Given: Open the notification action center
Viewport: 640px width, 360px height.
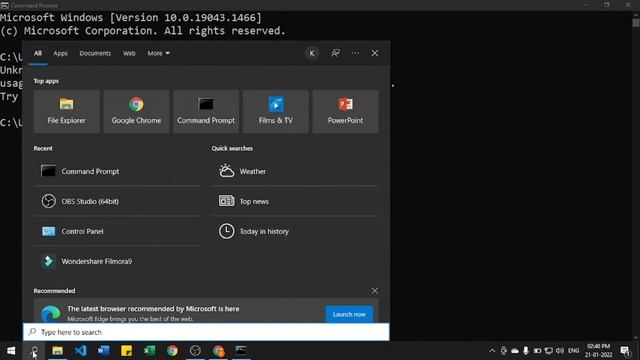Looking at the screenshot, I should click(x=625, y=351).
